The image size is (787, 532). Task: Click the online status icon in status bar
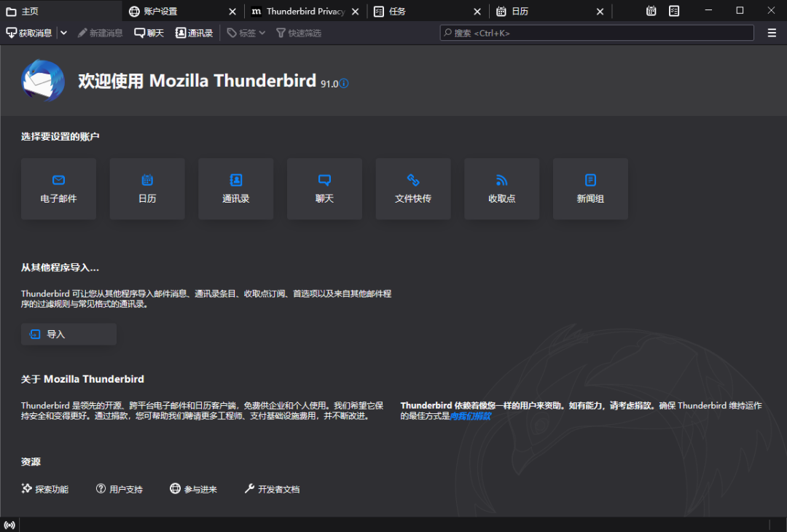click(9, 525)
